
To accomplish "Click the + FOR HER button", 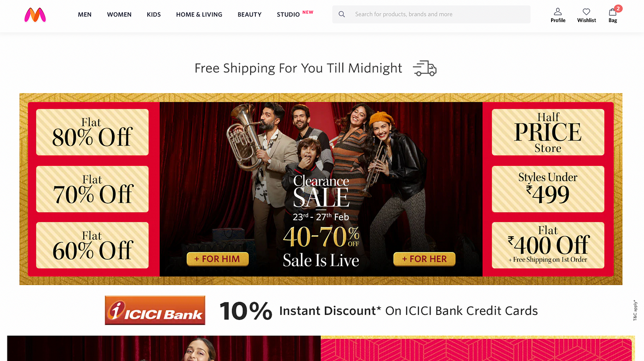I will tap(424, 259).
